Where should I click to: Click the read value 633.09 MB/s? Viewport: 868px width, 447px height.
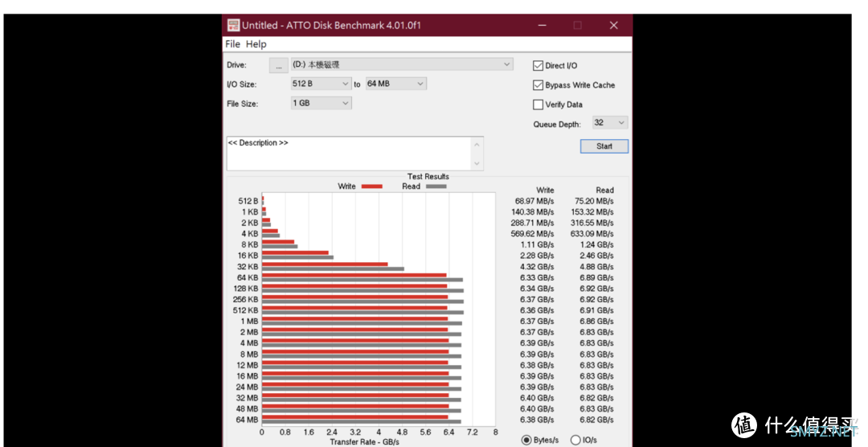coord(592,234)
